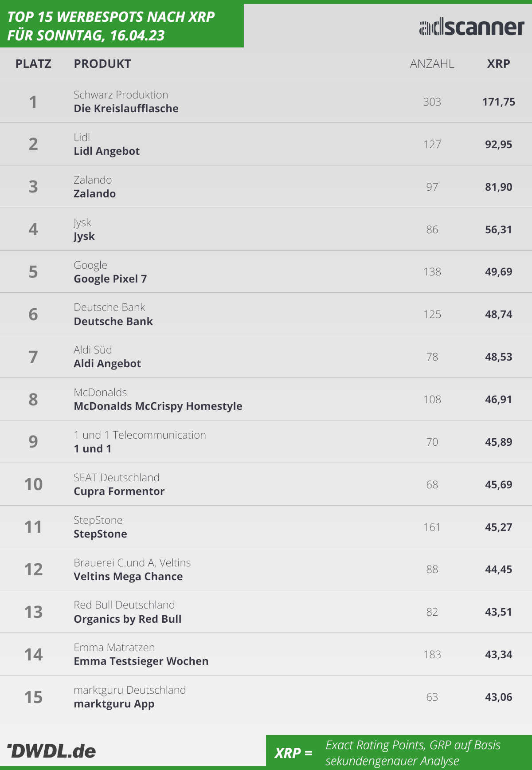Viewport: 532px width, 770px height.
Task: Click the Jysk product name
Action: point(84,236)
